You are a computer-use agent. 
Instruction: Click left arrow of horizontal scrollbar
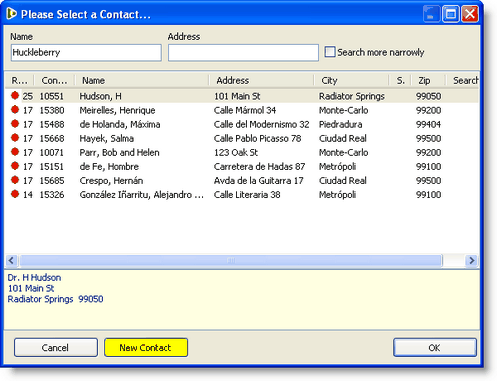(x=11, y=260)
